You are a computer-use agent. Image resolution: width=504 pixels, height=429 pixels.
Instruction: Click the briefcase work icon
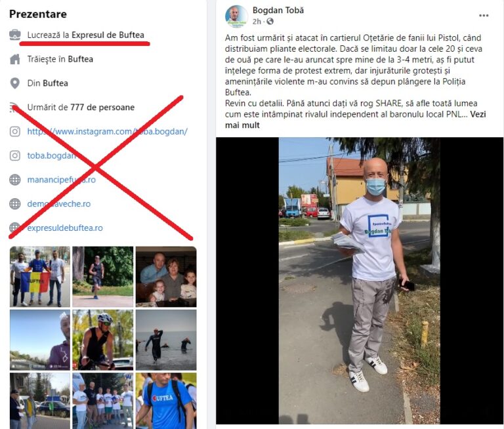[x=15, y=35]
